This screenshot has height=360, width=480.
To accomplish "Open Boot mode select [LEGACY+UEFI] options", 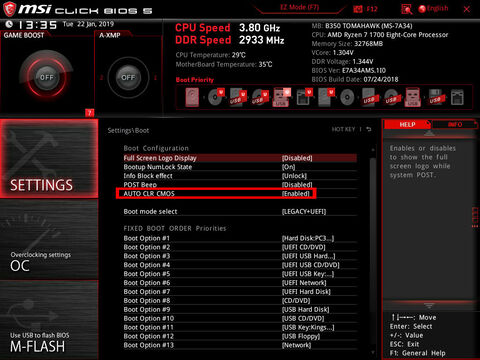I will 304,212.
